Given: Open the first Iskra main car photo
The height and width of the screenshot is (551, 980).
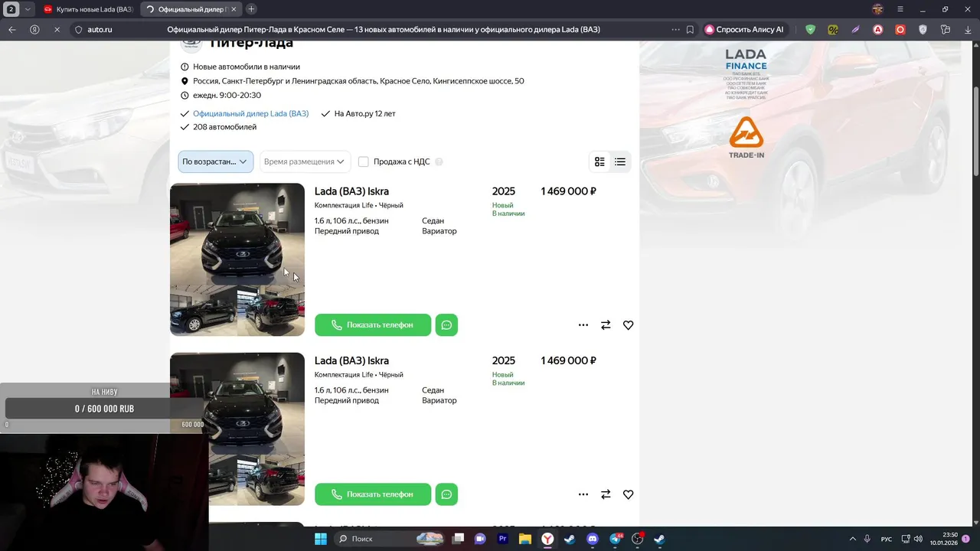Looking at the screenshot, I should tap(237, 234).
